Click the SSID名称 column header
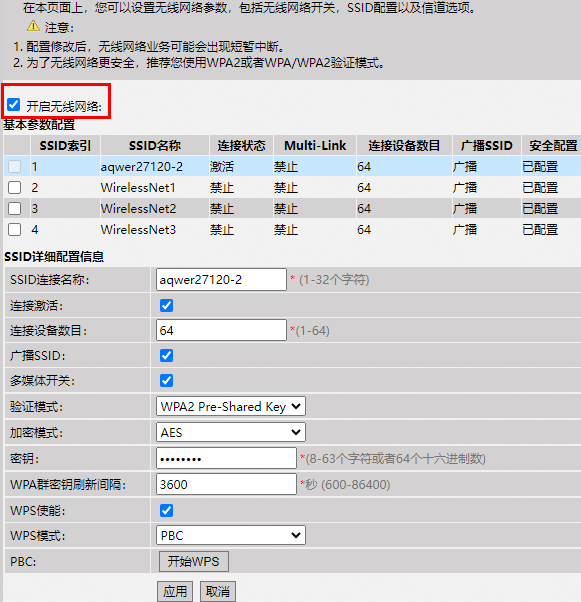Screen dimensions: 581x602 155,146
